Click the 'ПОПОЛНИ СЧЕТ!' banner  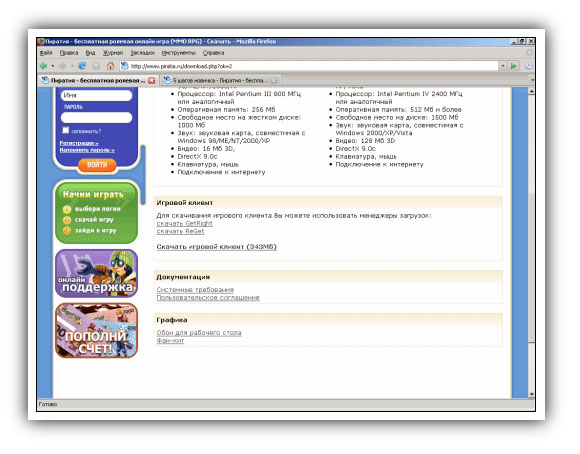pyautogui.click(x=96, y=331)
